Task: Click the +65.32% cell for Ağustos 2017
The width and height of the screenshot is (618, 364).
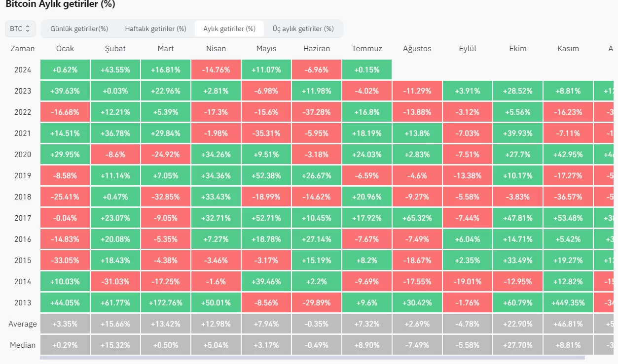Action: point(417,218)
